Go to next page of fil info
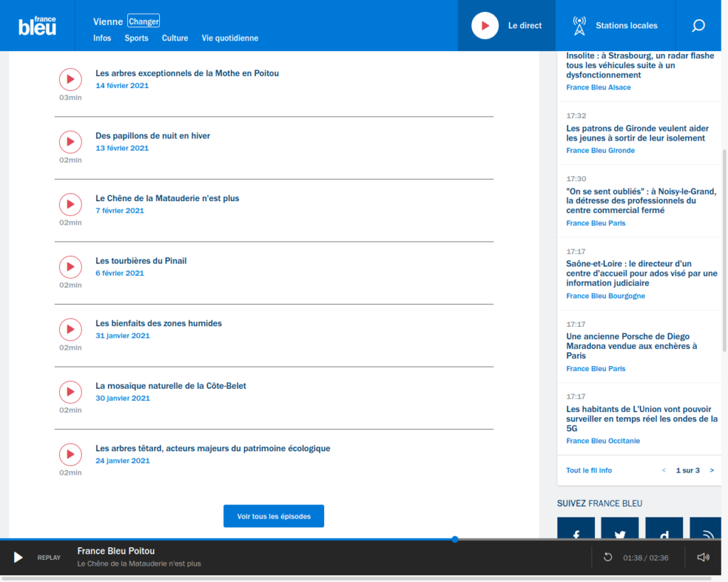 [x=712, y=470]
